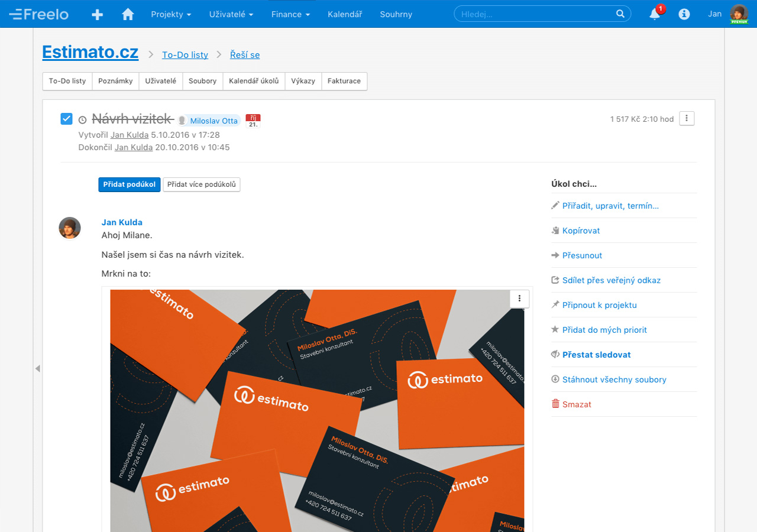
Task: Open the Výkazy tab
Action: [x=303, y=81]
